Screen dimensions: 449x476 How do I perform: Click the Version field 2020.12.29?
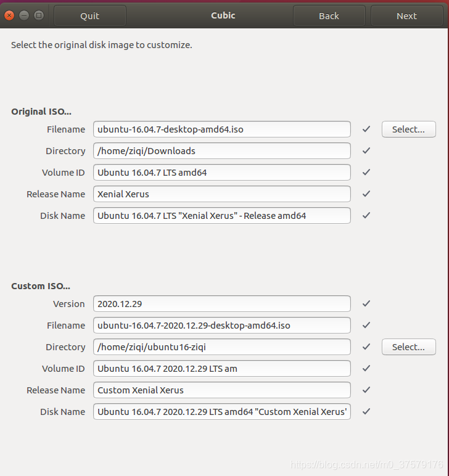click(222, 304)
